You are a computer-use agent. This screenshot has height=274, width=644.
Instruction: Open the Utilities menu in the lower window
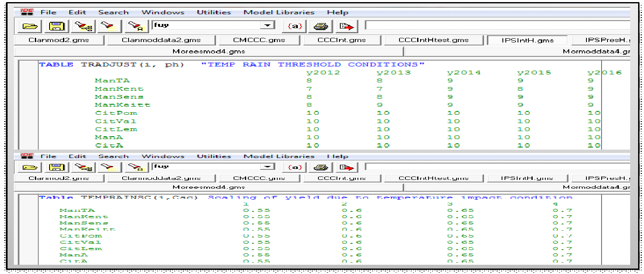pos(214,156)
